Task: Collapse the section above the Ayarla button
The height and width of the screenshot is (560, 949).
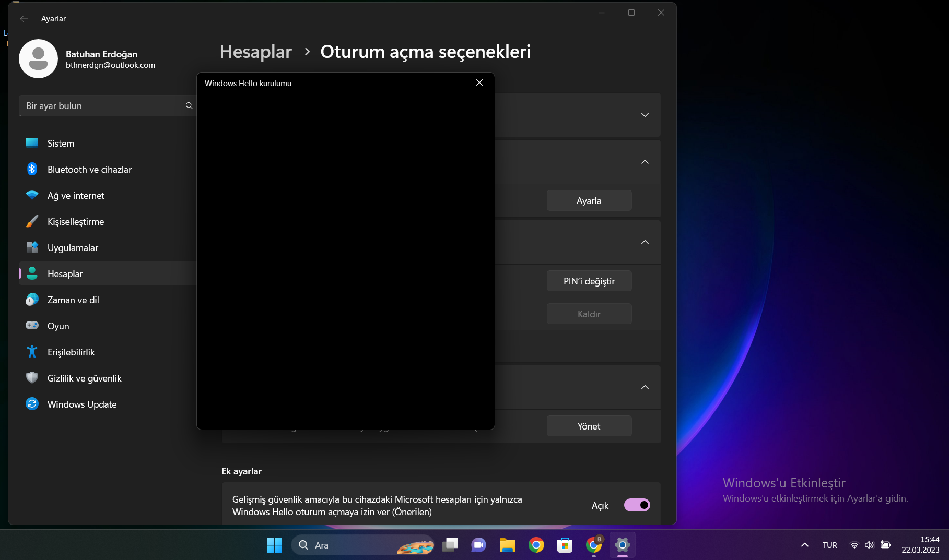Action: click(x=645, y=162)
